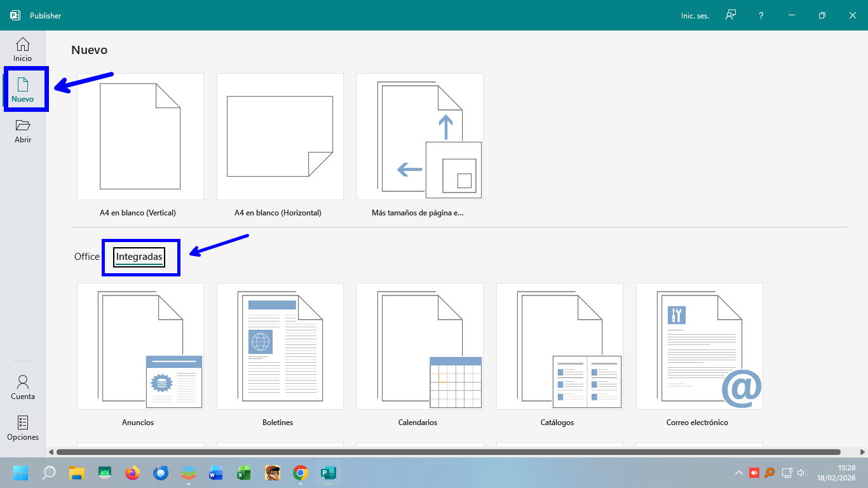This screenshot has height=488, width=868.
Task: Show hidden system tray icons
Action: pyautogui.click(x=739, y=473)
